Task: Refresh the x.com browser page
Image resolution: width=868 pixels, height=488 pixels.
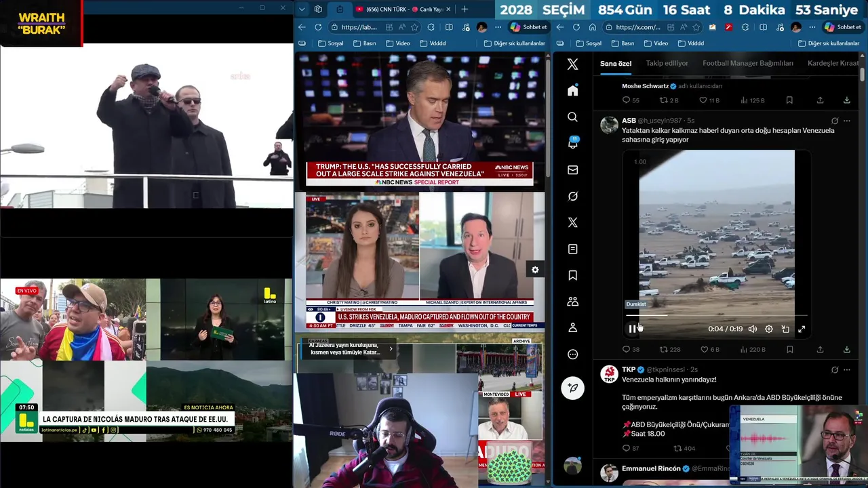Action: pos(576,27)
